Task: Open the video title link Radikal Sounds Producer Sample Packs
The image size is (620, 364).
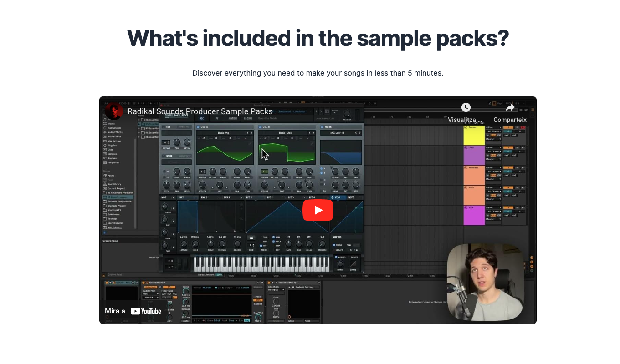Action: click(x=200, y=111)
